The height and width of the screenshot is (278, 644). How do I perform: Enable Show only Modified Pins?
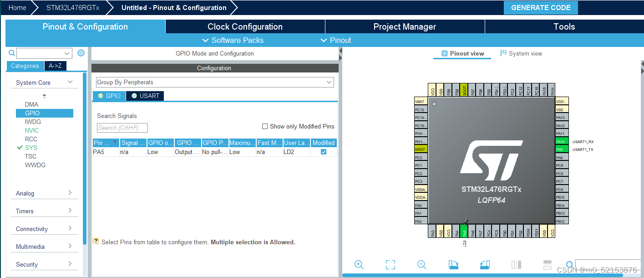click(x=265, y=126)
